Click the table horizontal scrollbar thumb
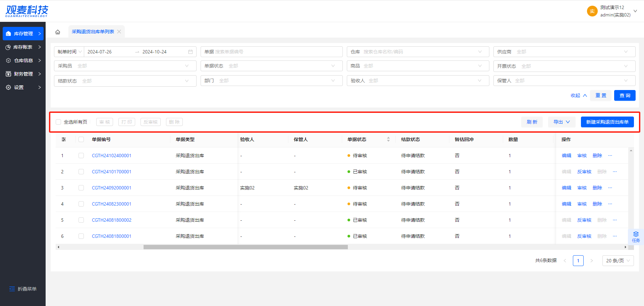This screenshot has height=306, width=644. coord(246,247)
